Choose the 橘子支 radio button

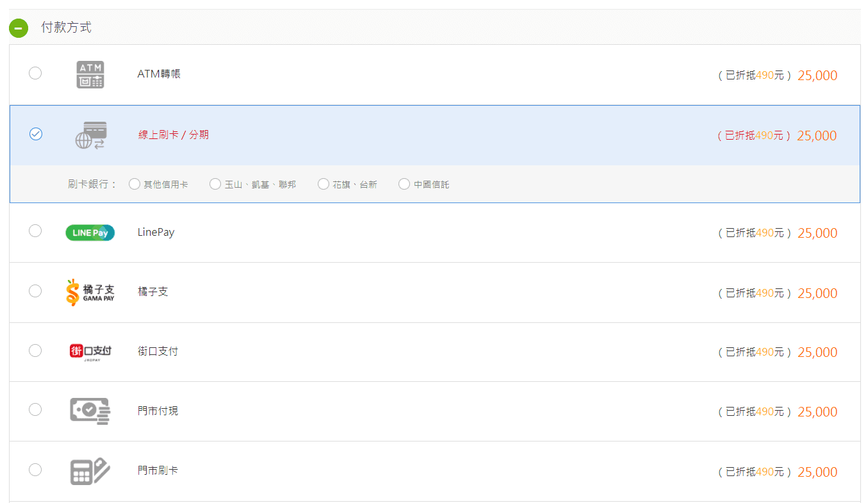click(35, 291)
